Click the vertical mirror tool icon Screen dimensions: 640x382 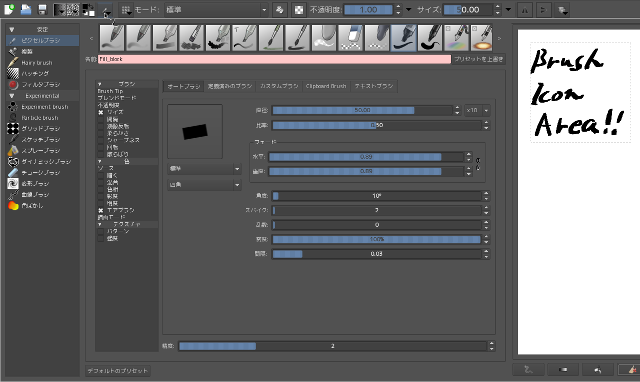point(543,10)
